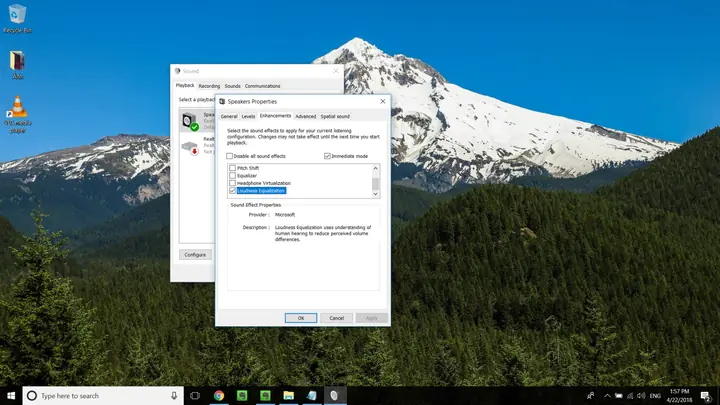Image resolution: width=720 pixels, height=405 pixels.
Task: Click Cancel in Speakers Properties dialog
Action: pyautogui.click(x=337, y=317)
